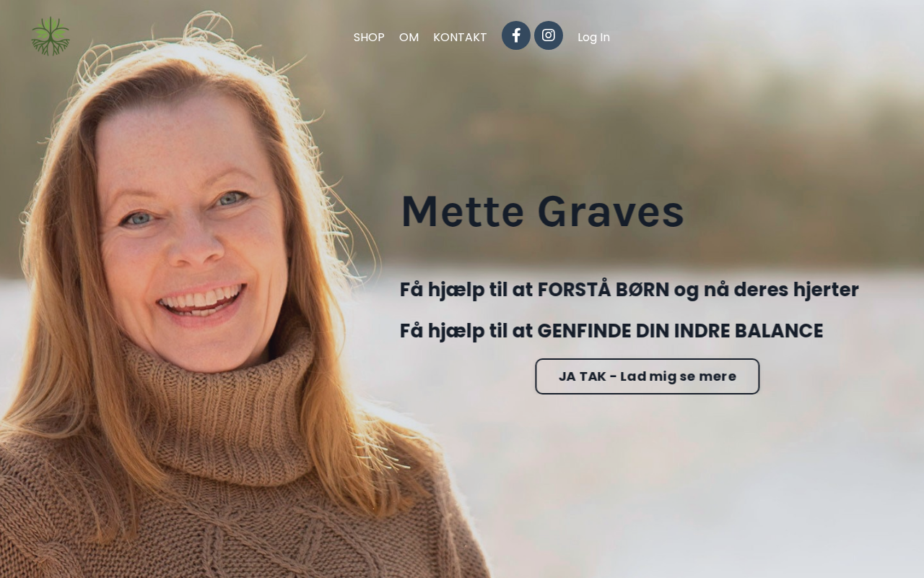
Task: Open the OM menu item
Action: 409,37
